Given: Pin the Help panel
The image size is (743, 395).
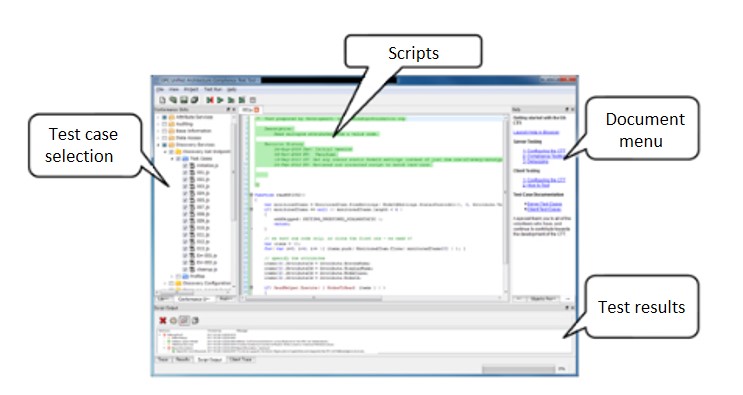Looking at the screenshot, I should 567,109.
